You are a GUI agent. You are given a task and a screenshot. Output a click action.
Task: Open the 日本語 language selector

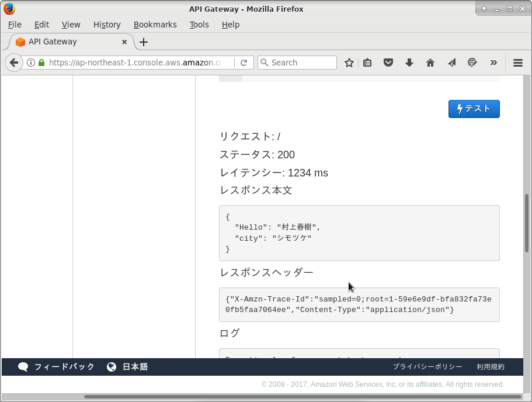click(x=135, y=367)
